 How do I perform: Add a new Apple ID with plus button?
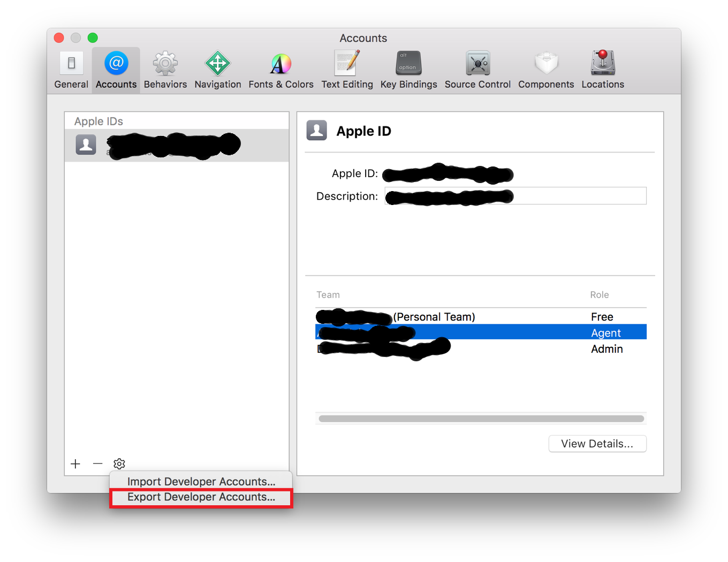(x=75, y=464)
